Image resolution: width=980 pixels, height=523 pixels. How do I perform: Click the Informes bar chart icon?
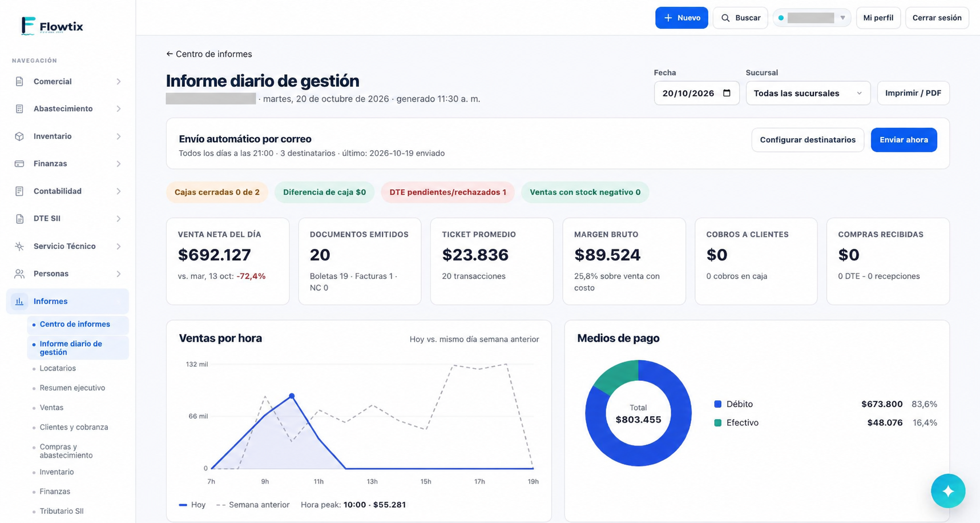[19, 301]
